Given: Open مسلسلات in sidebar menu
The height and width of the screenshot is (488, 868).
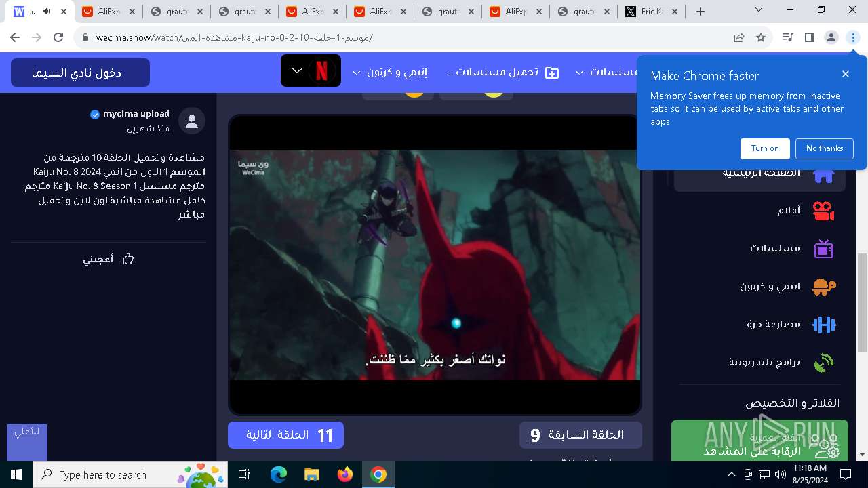Looking at the screenshot, I should (775, 249).
